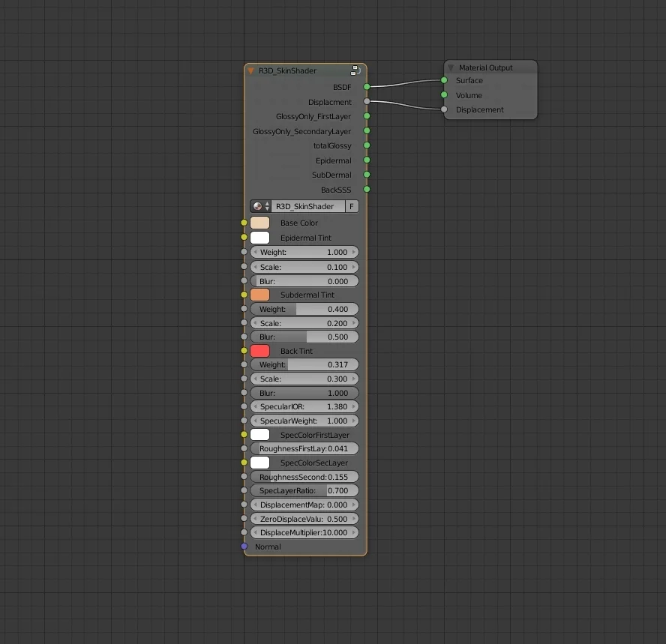
Task: Click the Displacement output socket of R3D_SkinShader
Action: click(x=366, y=101)
